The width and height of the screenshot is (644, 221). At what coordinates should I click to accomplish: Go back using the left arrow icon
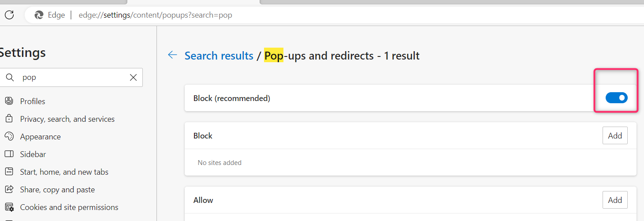click(x=172, y=55)
